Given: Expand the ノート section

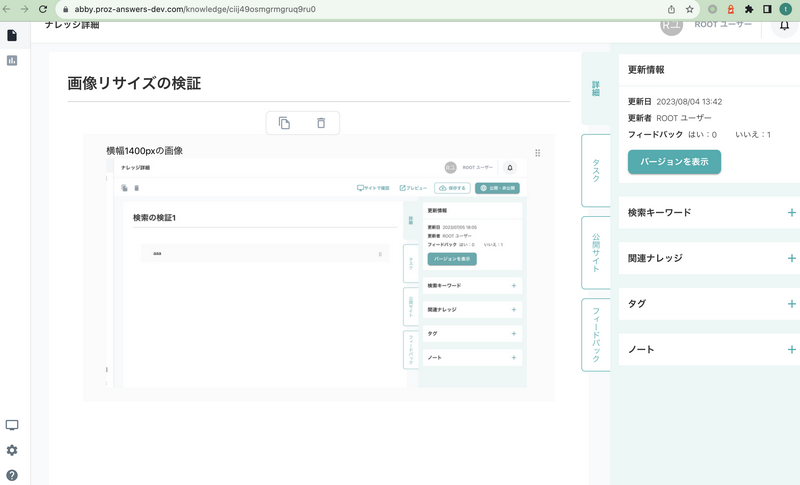Looking at the screenshot, I should 791,350.
